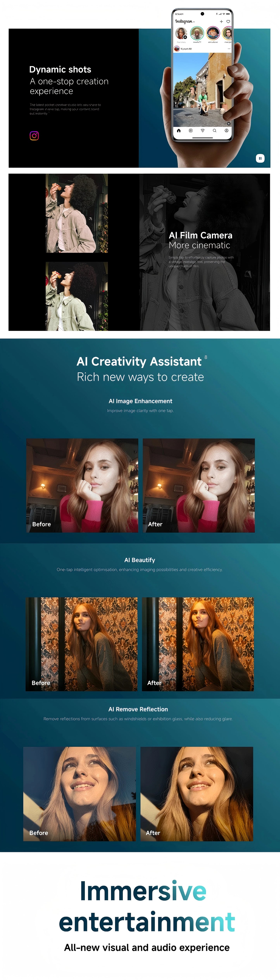Click "All-new visual and audio experience" text
The width and height of the screenshot is (280, 980).
(147, 947)
